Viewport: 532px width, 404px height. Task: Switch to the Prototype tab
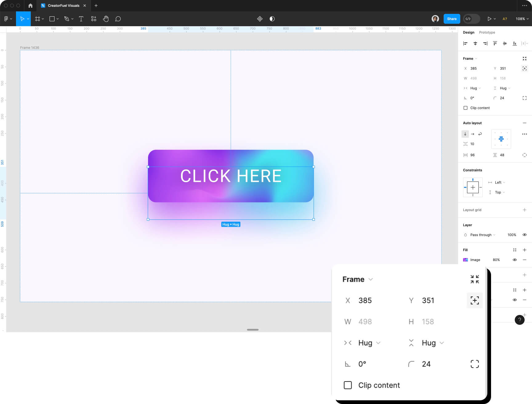coord(487,32)
